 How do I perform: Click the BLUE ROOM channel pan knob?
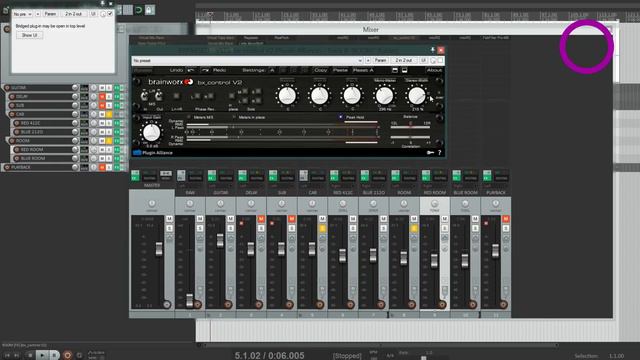[465, 203]
